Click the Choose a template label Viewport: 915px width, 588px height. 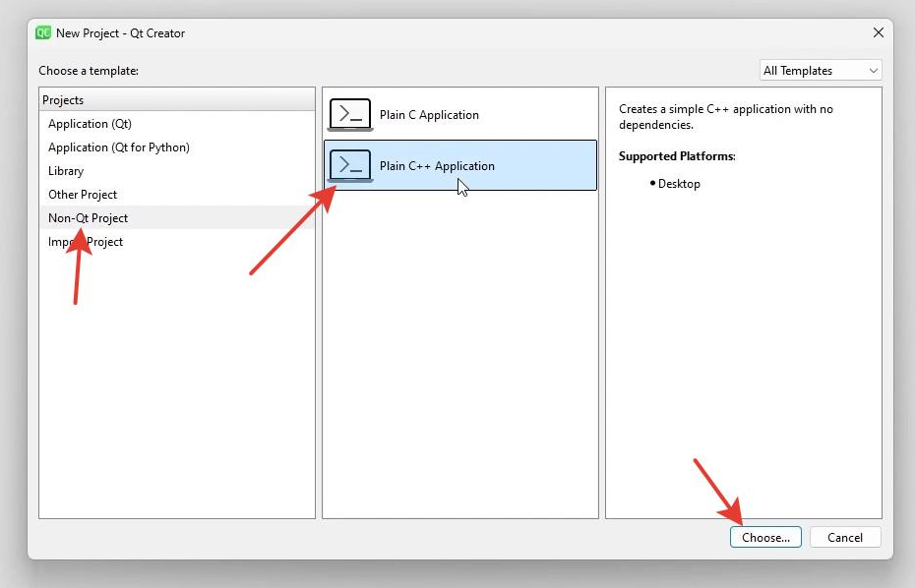(x=89, y=71)
